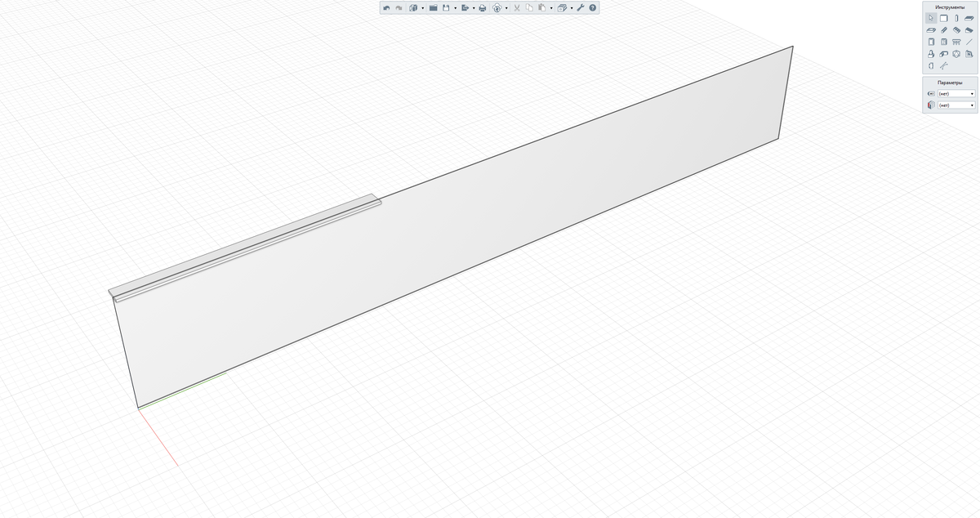The width and height of the screenshot is (980, 518).
Task: Expand the export options dropdown arrow
Action: tap(474, 8)
